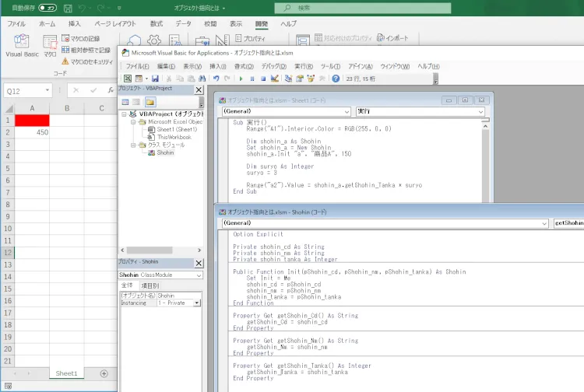The image size is (584, 392).
Task: Switch to the Excel 開発 ribbon tab
Action: [x=262, y=23]
